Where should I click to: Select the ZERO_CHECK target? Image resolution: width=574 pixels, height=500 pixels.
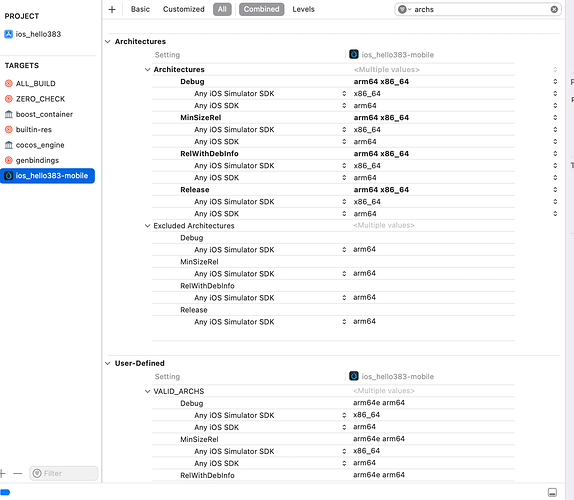click(40, 99)
